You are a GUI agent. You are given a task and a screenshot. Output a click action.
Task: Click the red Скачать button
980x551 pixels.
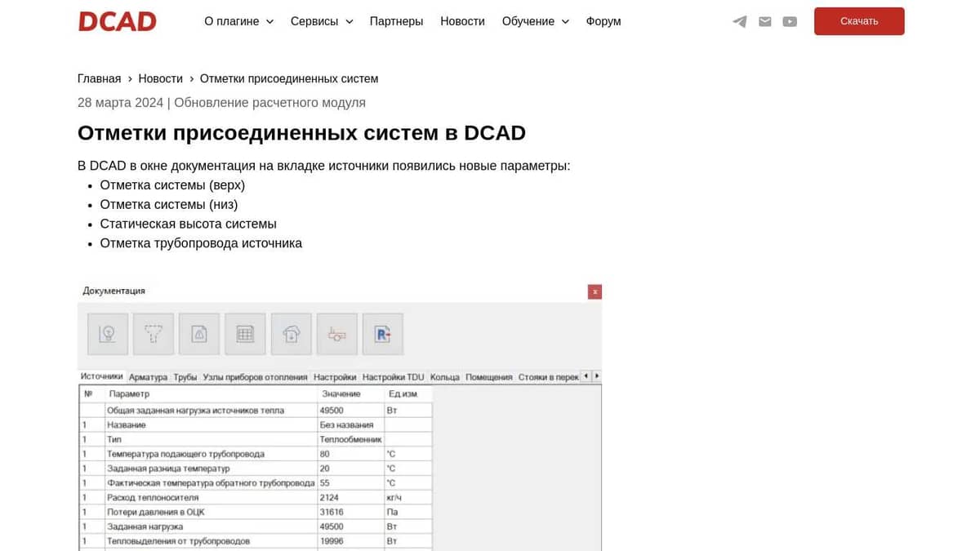click(858, 21)
